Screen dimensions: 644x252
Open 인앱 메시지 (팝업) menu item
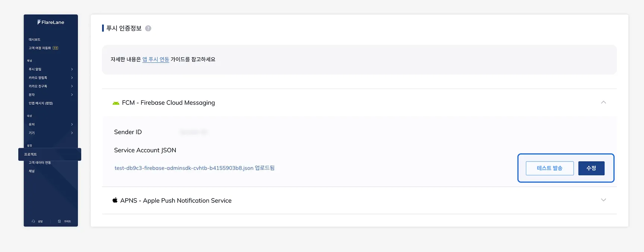coord(41,103)
